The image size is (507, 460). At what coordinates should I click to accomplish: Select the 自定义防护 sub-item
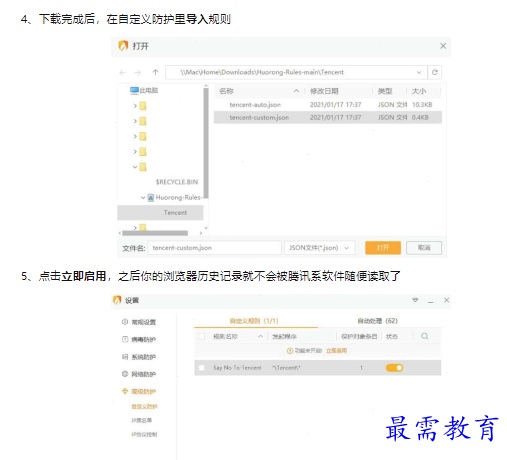(144, 406)
